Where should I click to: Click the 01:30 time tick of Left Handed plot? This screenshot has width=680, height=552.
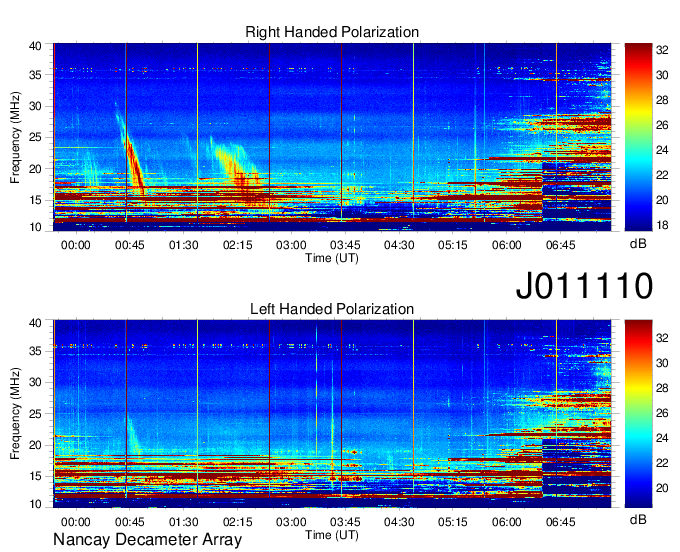point(183,522)
